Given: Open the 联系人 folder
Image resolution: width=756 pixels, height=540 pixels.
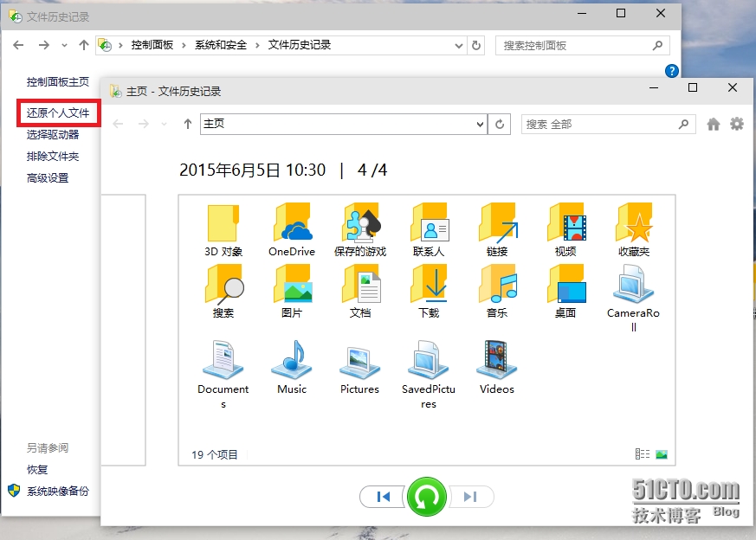Looking at the screenshot, I should click(429, 230).
